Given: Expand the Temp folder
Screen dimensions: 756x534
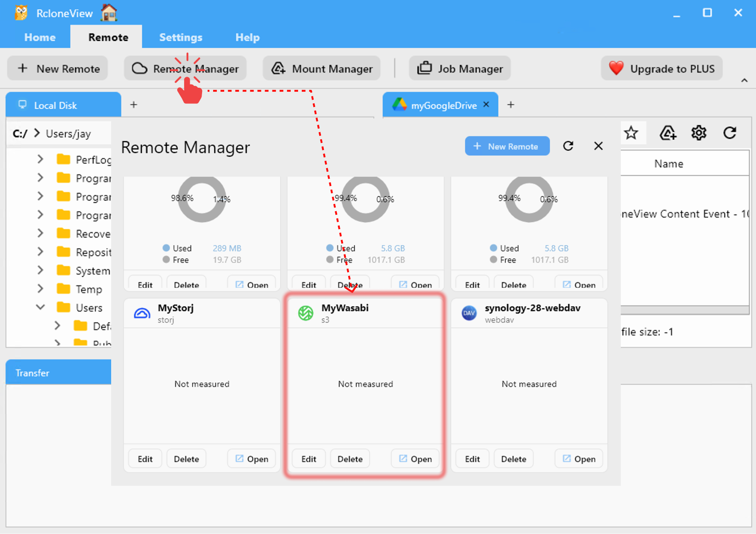Looking at the screenshot, I should (40, 289).
